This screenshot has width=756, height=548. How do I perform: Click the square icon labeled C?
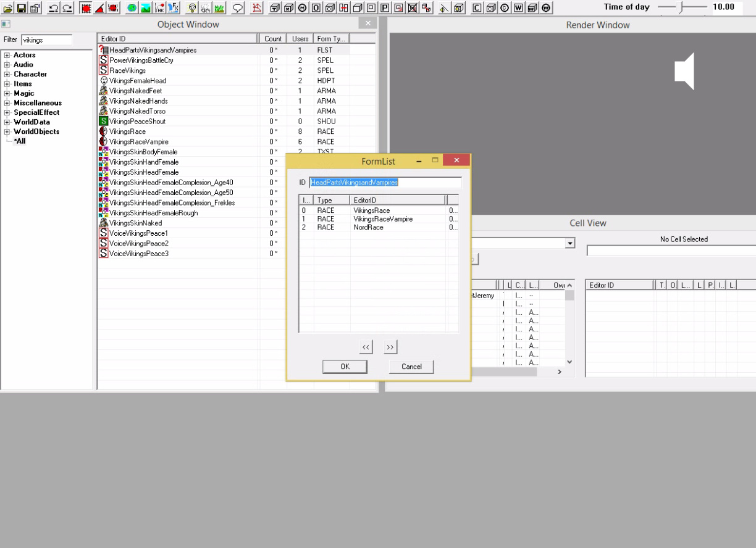[476, 8]
